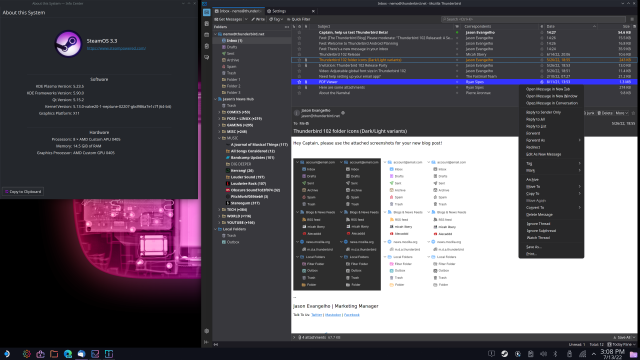This screenshot has width=640, height=360.
Task: Star the 'Need help setting up your email app' message
Action: (300, 76)
